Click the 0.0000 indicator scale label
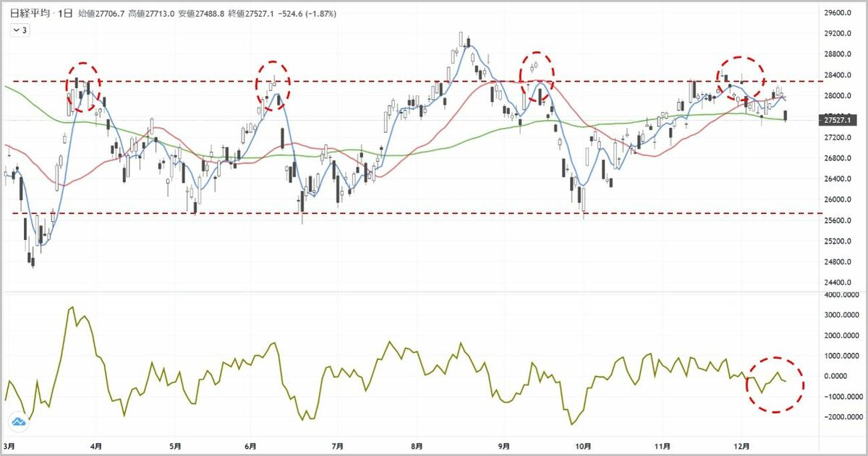868x456 pixels. click(843, 377)
